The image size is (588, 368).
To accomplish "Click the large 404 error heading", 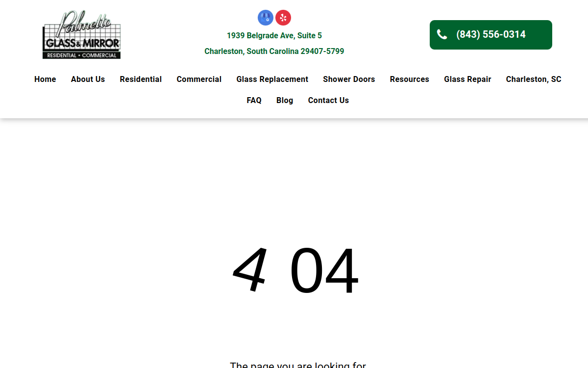I will (x=295, y=271).
